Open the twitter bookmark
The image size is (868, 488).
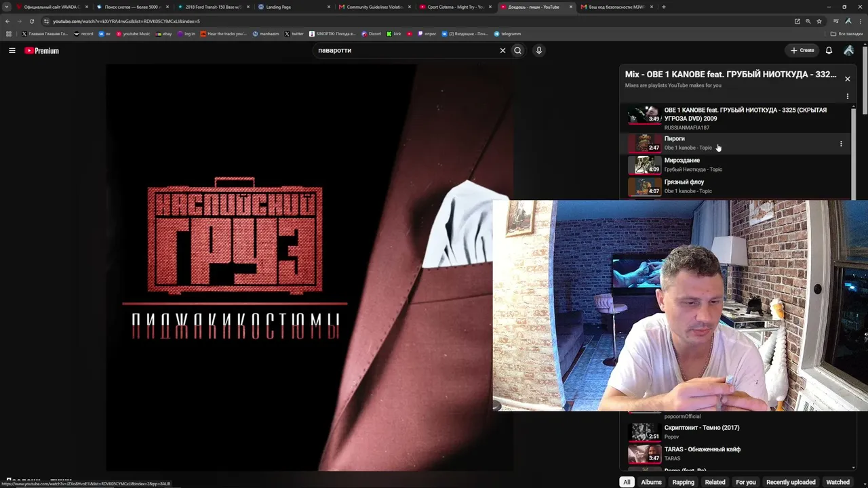pyautogui.click(x=294, y=34)
